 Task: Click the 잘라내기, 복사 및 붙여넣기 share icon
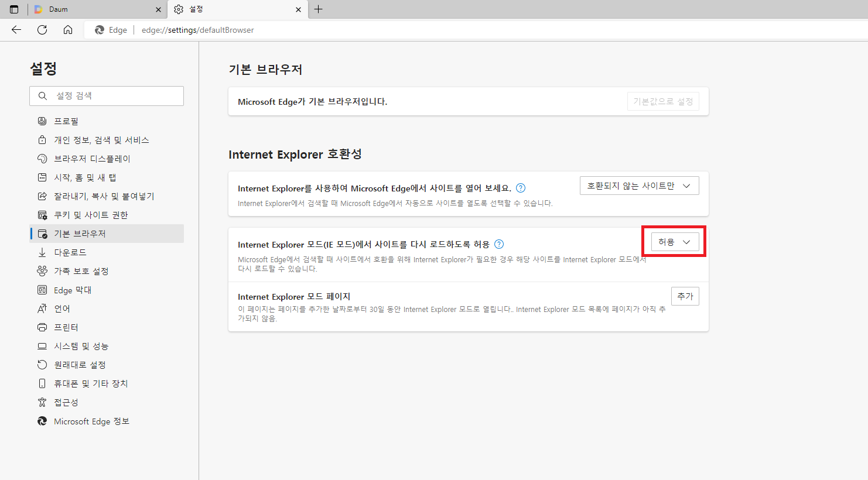42,196
